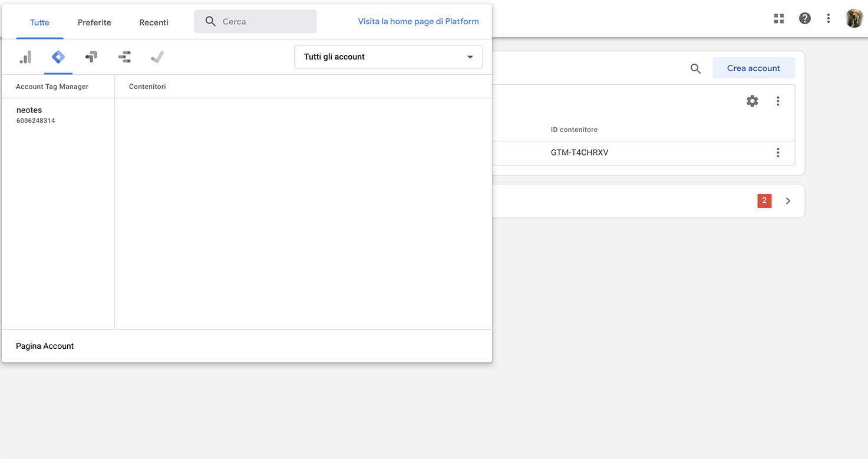Click the GTM-T4CHRXV container ID
Screen dimensions: 868x459
(580, 153)
